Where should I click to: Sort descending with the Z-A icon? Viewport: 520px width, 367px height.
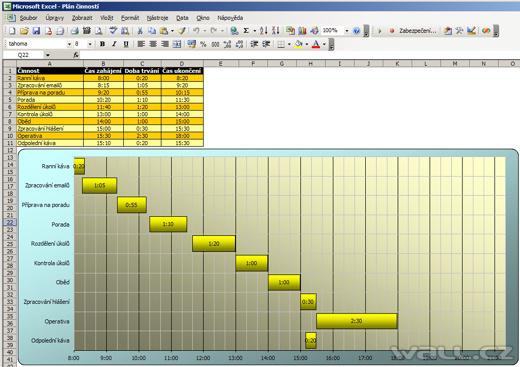(275, 31)
